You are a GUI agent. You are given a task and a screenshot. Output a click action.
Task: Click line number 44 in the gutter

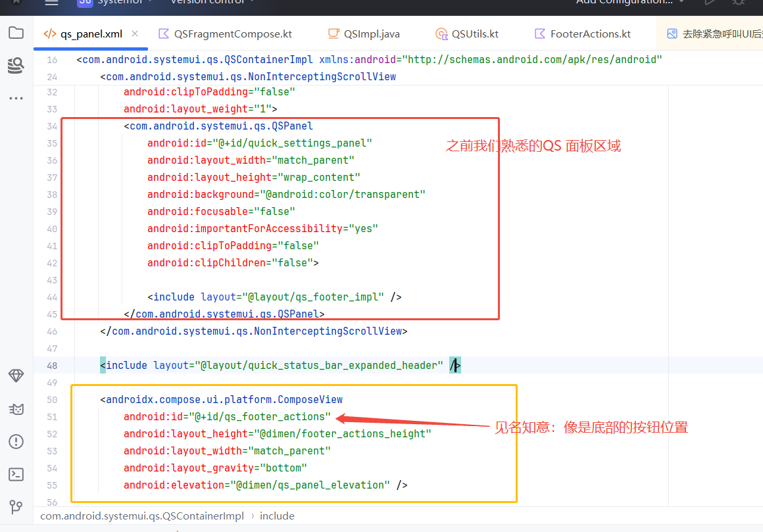[52, 297]
